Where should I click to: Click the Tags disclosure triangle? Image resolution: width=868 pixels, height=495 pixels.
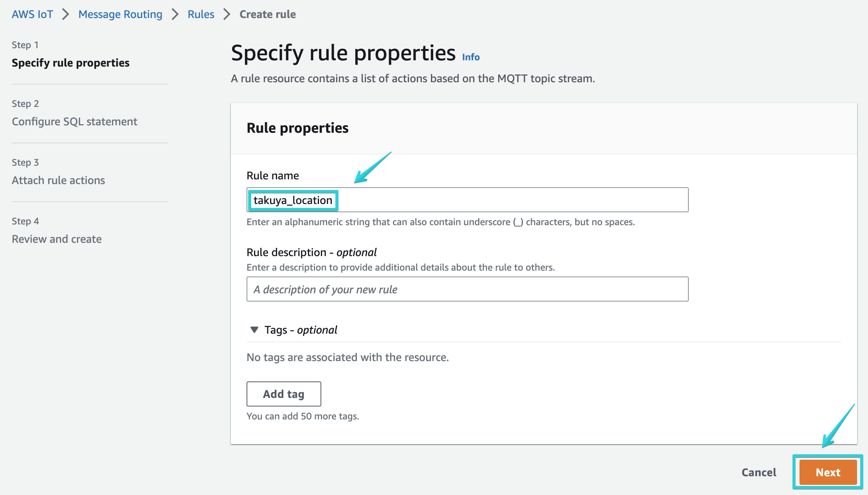tap(255, 330)
